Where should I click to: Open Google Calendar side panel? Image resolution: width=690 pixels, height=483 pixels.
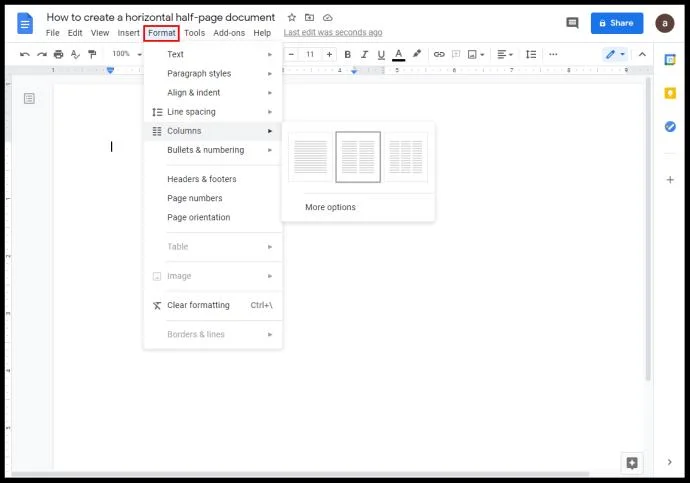pos(670,59)
